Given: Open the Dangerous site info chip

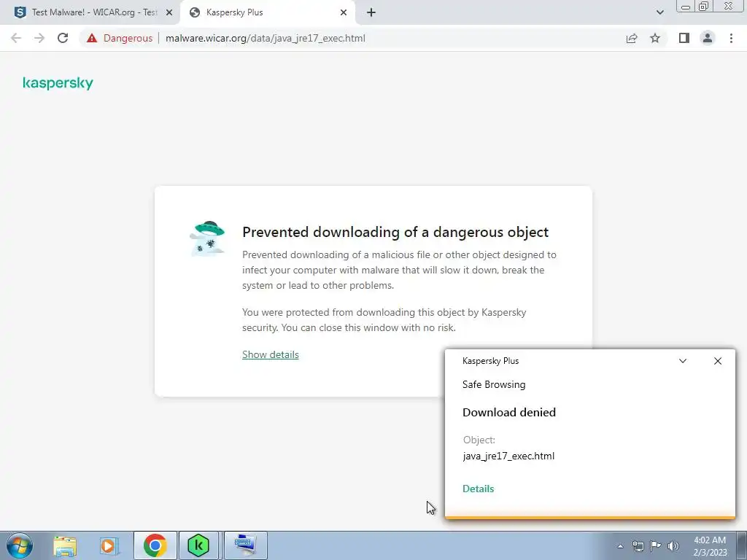Looking at the screenshot, I should (119, 38).
